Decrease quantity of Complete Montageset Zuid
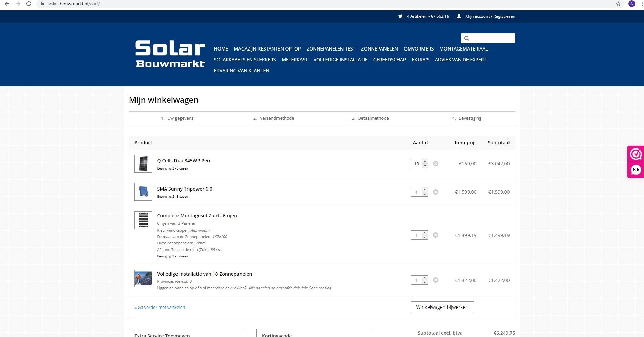Image resolution: width=644 pixels, height=337 pixels. 425,237
